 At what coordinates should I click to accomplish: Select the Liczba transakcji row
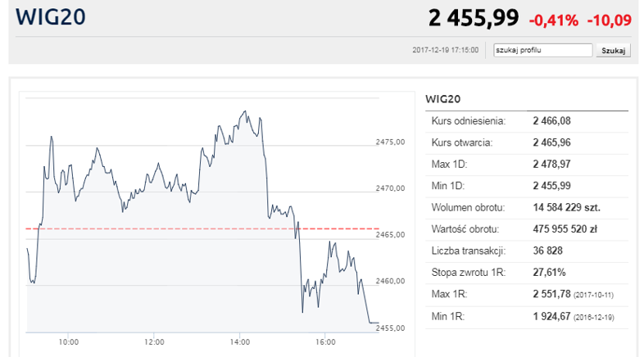coord(526,251)
